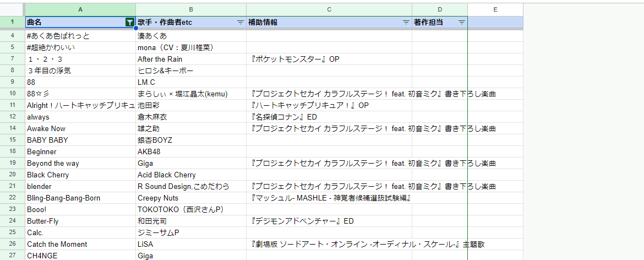Click the 曲名 header cell
644x260 pixels.
coord(80,22)
